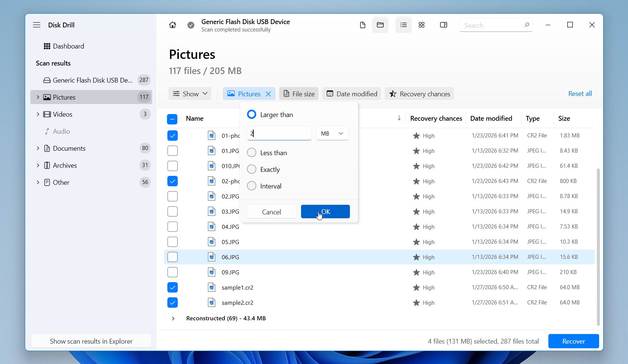
Task: Uncheck the sample1.cr2 checkbox
Action: [173, 287]
